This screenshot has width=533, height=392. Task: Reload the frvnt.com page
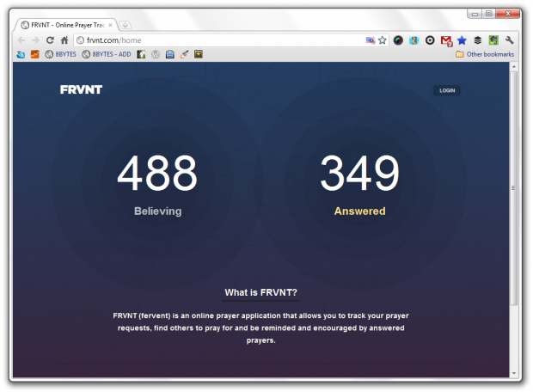click(50, 40)
